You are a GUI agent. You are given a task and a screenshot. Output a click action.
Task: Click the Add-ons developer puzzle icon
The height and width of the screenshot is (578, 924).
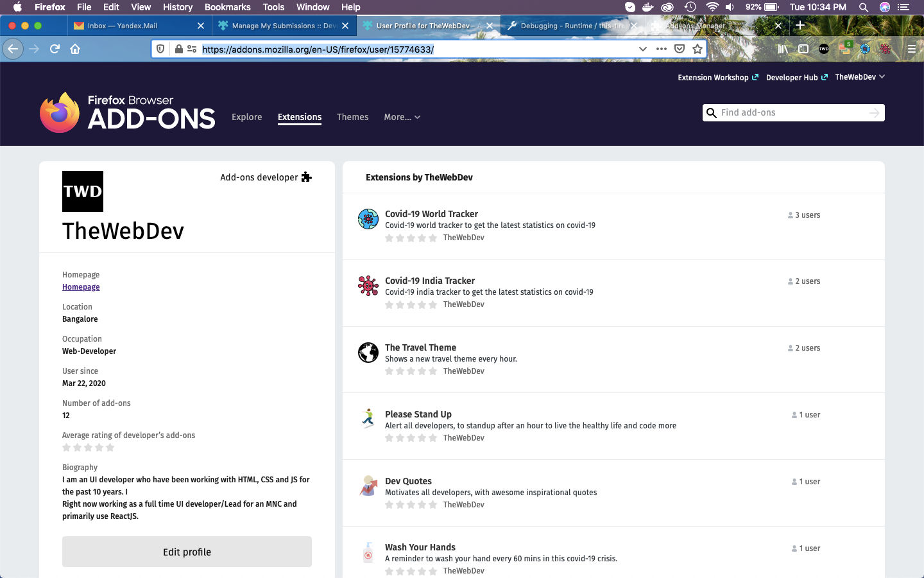point(307,177)
